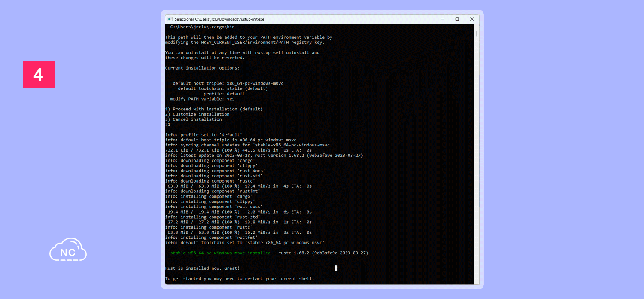
Task: Click line 'info: syncing channel updates for stable-x86_64-pc-windows-msvc'
Action: tap(249, 146)
